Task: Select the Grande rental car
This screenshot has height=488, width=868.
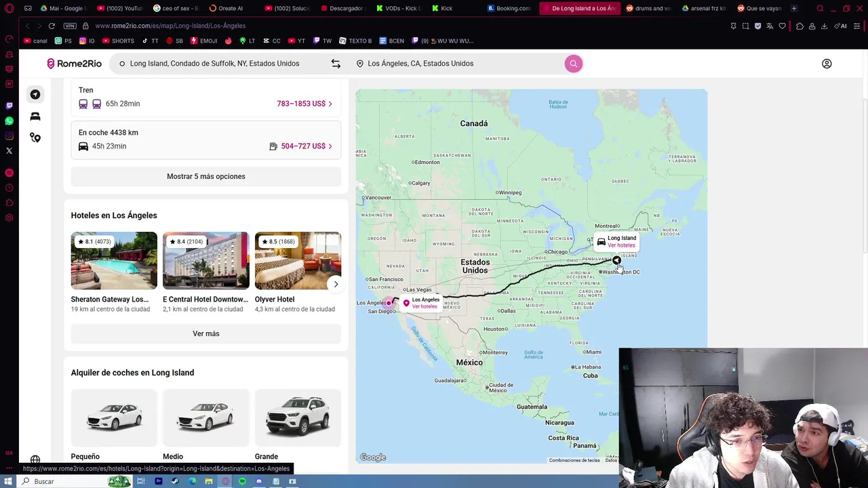Action: pos(298,418)
